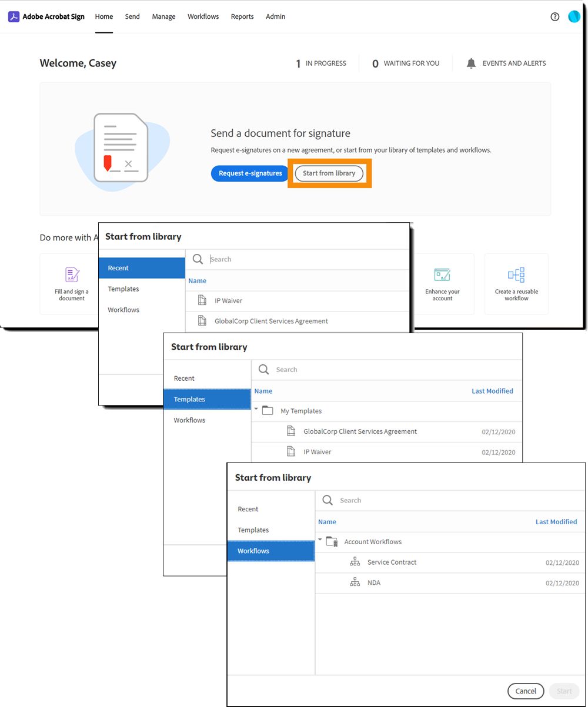The width and height of the screenshot is (588, 707).
Task: Select the Service Contract workflow icon
Action: coord(355,562)
